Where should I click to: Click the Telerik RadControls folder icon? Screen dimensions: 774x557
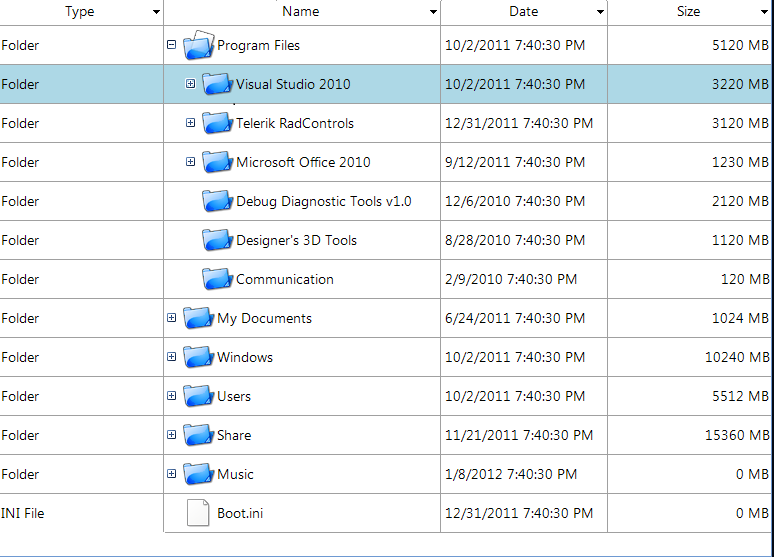[x=217, y=123]
